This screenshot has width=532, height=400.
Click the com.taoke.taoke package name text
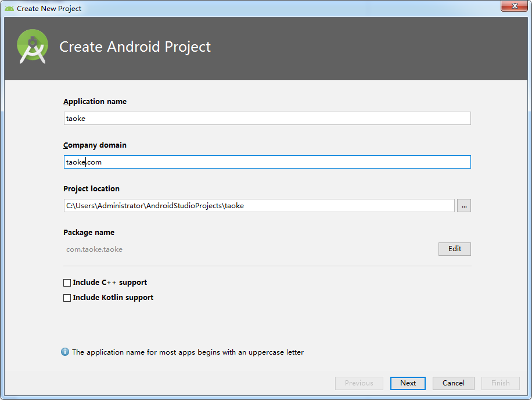[94, 249]
